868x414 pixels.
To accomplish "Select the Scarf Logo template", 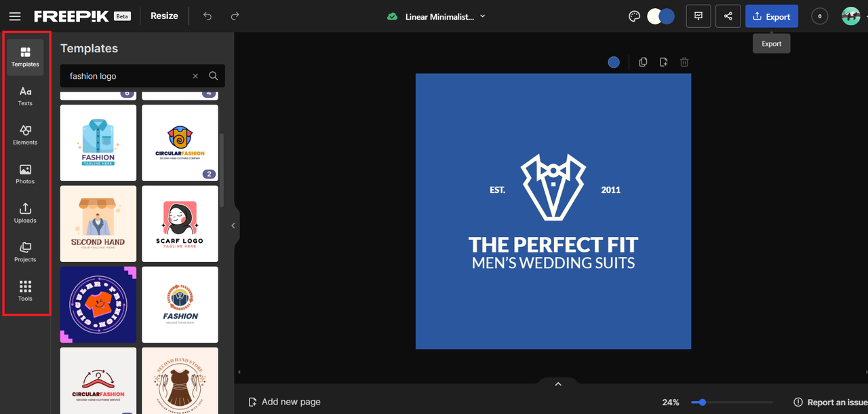I will click(180, 224).
